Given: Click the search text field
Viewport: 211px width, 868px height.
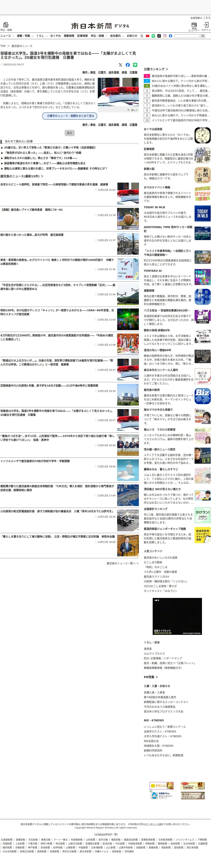Looking at the screenshot, I should pyautogui.click(x=187, y=36).
